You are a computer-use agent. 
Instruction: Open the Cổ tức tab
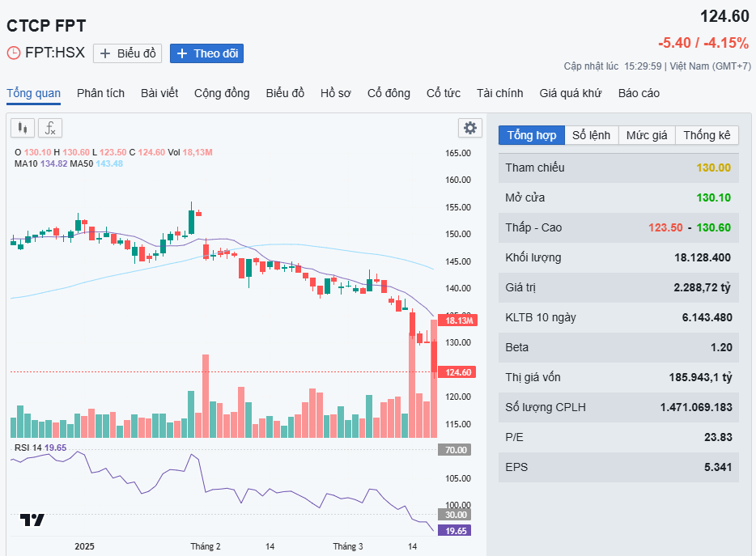tap(444, 93)
